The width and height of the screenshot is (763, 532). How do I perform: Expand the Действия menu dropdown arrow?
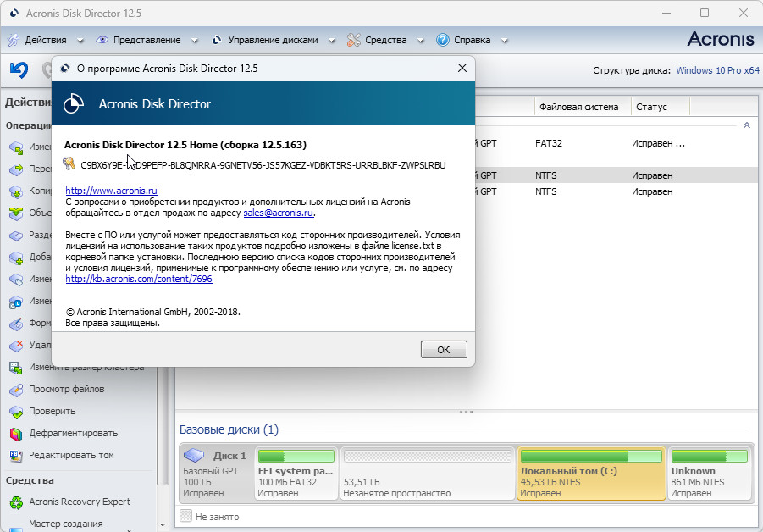tap(80, 40)
